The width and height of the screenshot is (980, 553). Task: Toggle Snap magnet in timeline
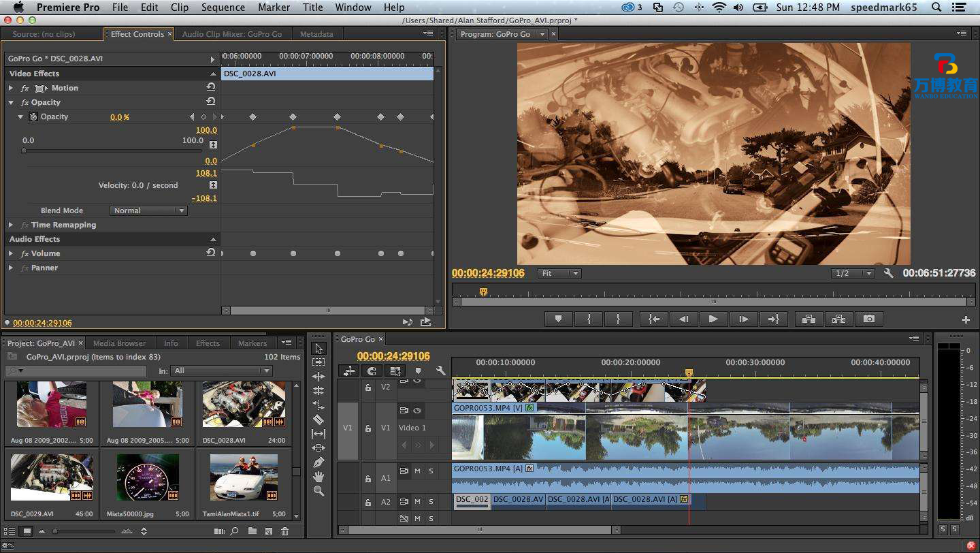click(372, 370)
